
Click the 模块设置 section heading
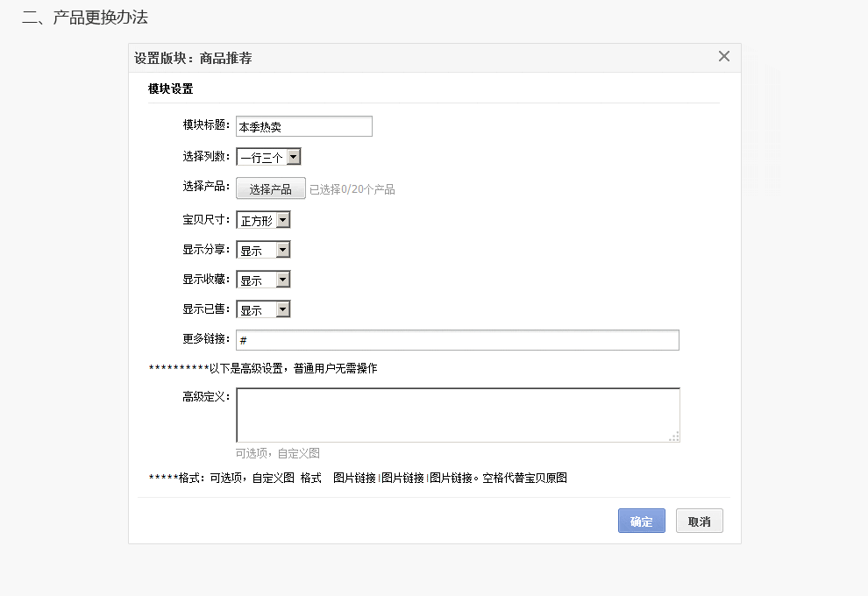[170, 89]
